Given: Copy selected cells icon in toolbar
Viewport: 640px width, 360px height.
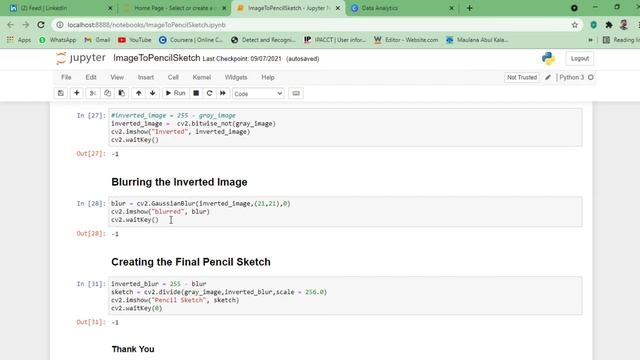Looking at the screenshot, I should point(107,93).
